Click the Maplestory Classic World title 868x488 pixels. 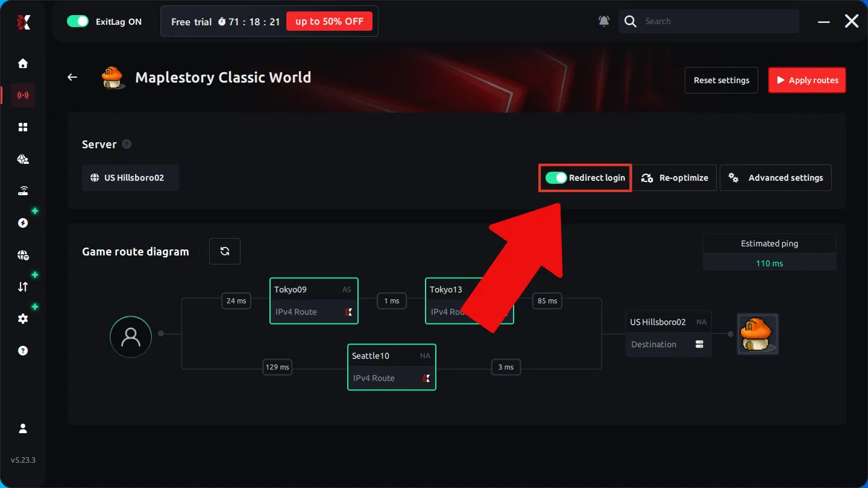(223, 77)
